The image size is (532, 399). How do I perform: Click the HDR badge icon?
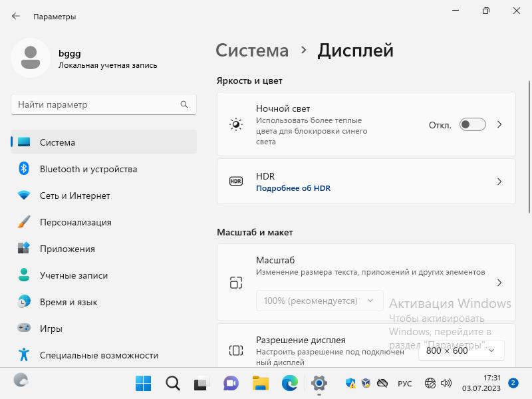tap(236, 181)
